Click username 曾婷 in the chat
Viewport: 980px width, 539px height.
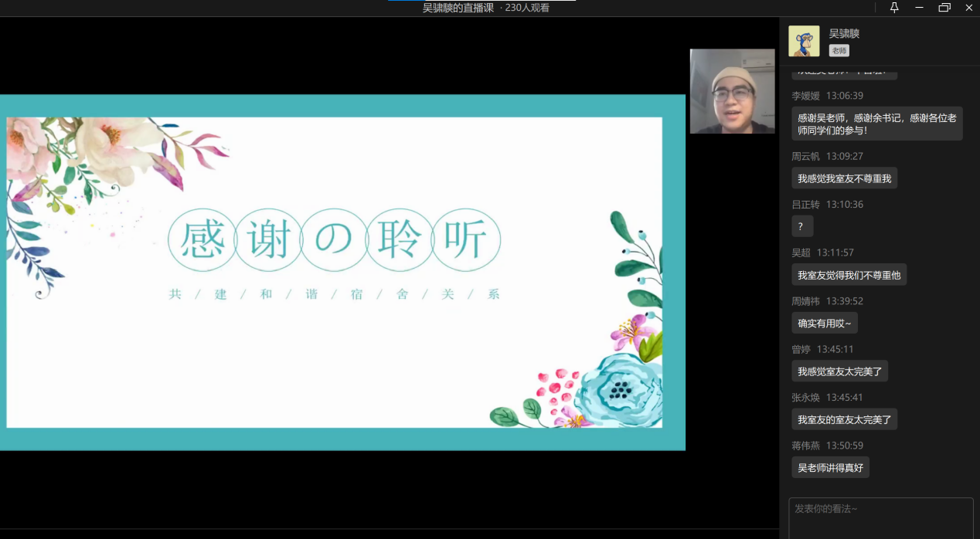pyautogui.click(x=801, y=349)
